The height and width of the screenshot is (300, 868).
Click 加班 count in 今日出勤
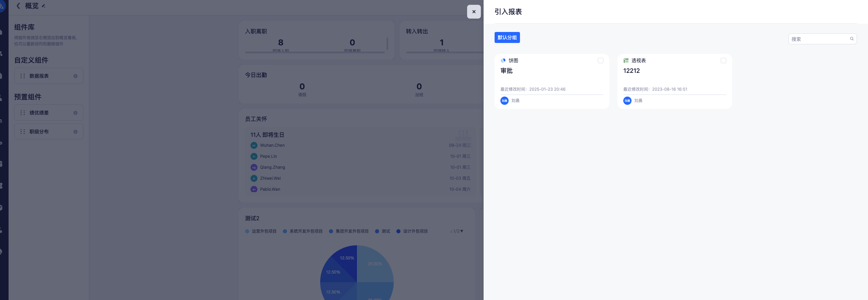(x=419, y=87)
